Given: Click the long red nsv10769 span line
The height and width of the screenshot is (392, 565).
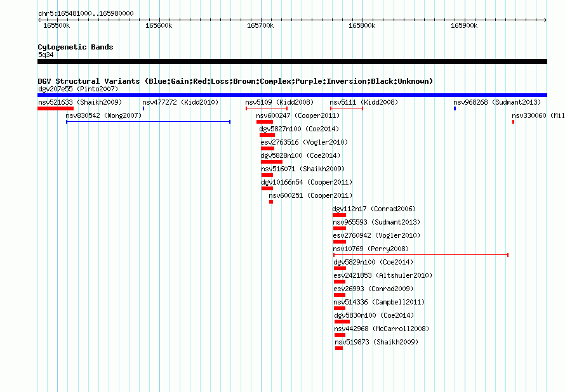Looking at the screenshot, I should (x=421, y=255).
